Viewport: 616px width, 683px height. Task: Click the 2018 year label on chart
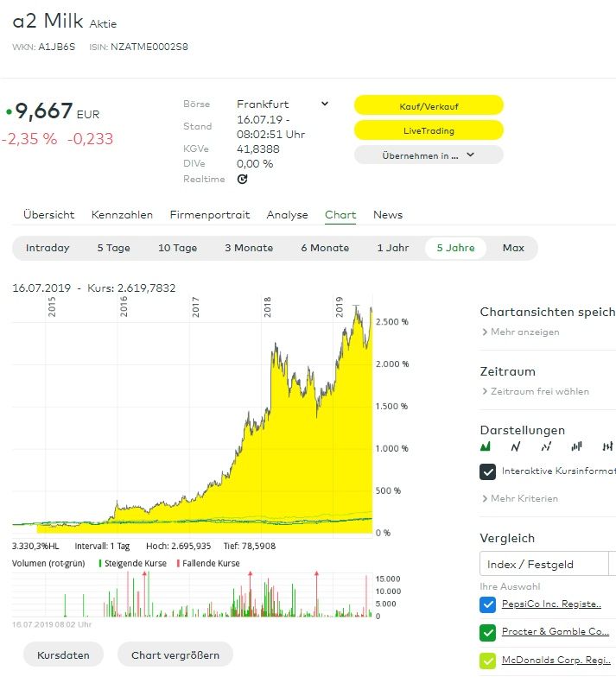(268, 307)
